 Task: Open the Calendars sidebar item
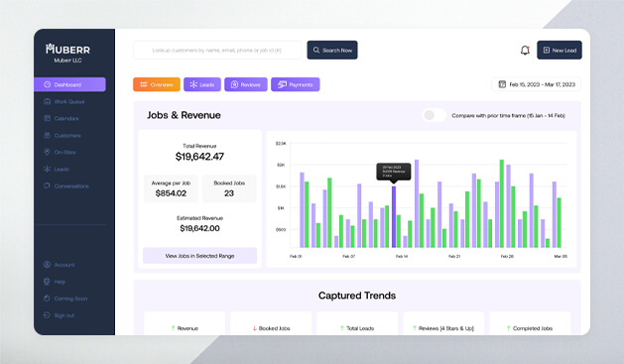coord(61,119)
